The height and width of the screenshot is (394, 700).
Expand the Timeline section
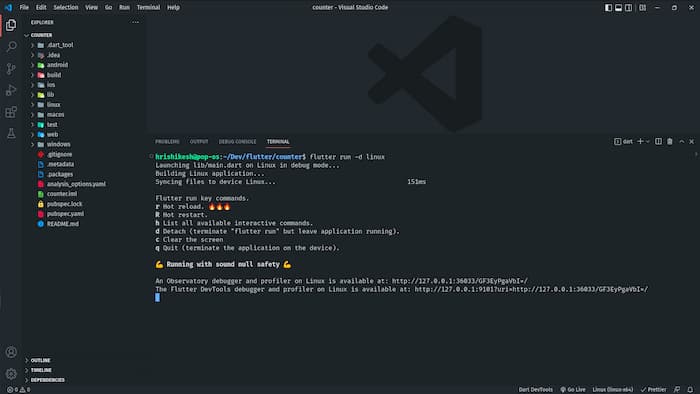point(41,370)
